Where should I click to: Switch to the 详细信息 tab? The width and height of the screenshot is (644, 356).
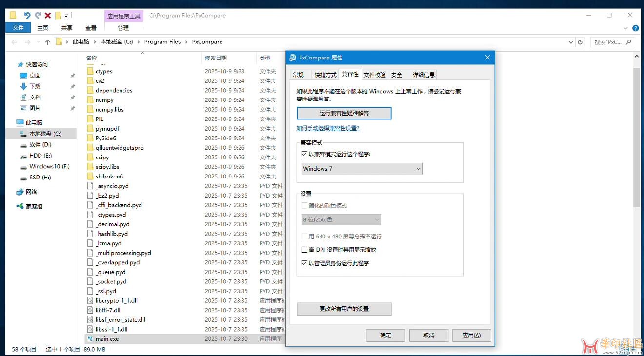(423, 75)
